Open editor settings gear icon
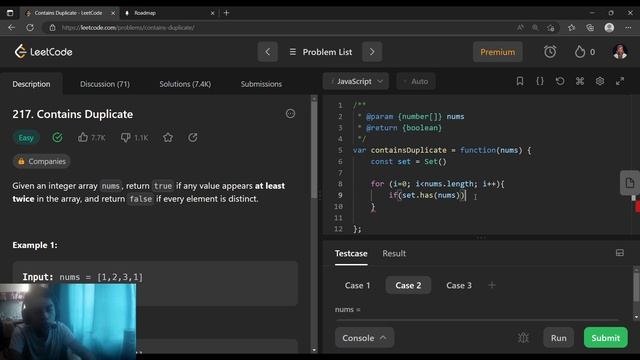This screenshot has width=640, height=360. click(600, 81)
